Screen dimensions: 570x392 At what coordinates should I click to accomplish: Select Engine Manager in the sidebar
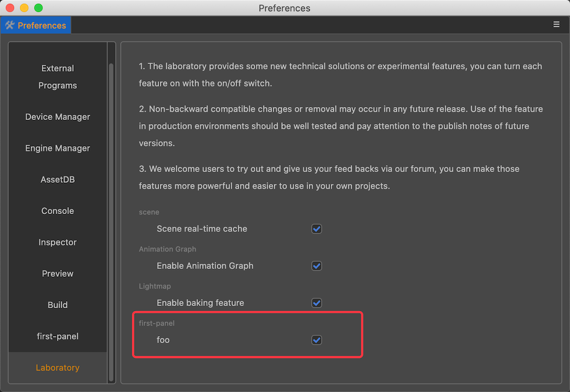click(x=58, y=148)
